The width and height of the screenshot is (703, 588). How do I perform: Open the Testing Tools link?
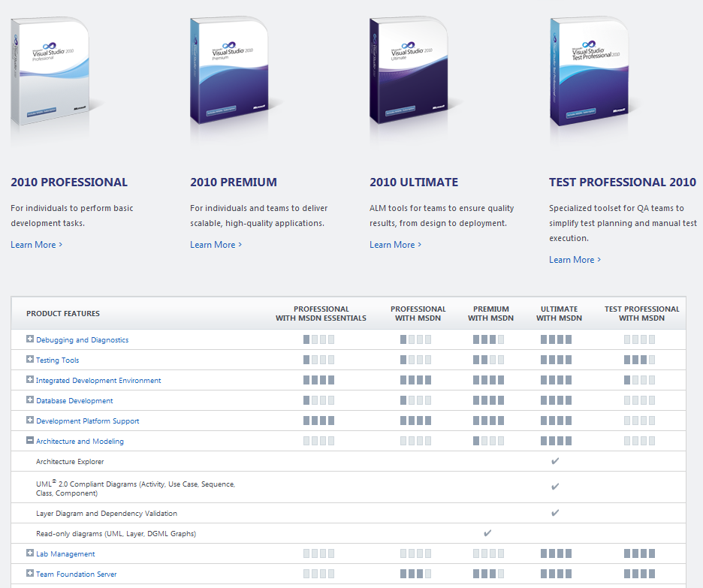pos(57,360)
